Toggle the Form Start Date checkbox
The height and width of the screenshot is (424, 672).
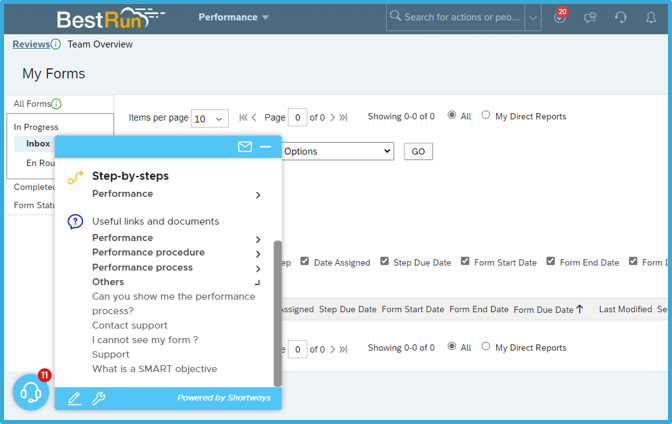(465, 261)
